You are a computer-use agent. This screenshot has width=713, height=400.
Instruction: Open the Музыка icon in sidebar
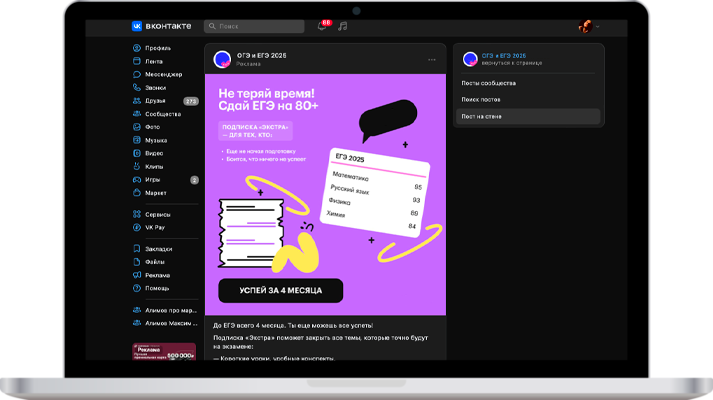(x=136, y=140)
